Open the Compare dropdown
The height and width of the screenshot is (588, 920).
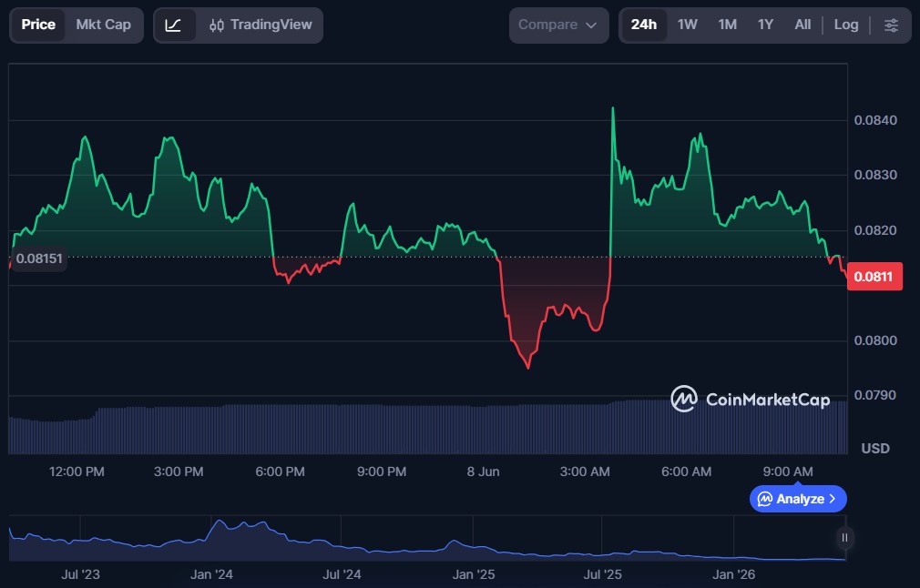coord(558,25)
